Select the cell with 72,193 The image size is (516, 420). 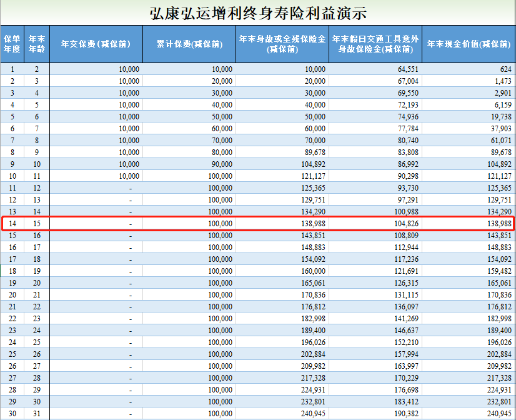pos(375,104)
